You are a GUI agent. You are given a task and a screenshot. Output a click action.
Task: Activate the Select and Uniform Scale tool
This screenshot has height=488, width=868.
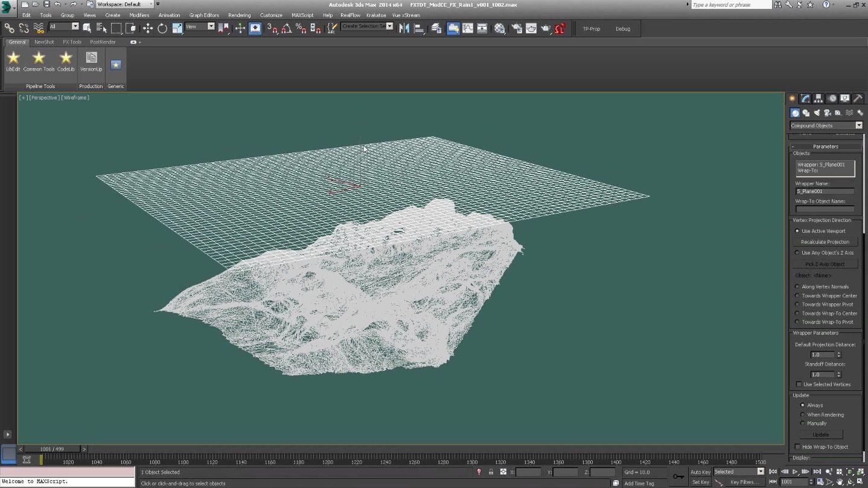(177, 28)
